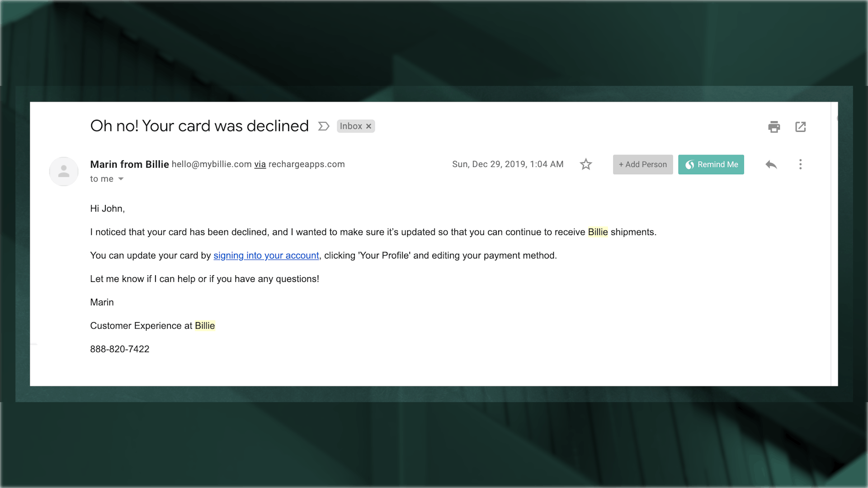Click the underlined 'via' link
The image size is (868, 488).
[x=260, y=164]
